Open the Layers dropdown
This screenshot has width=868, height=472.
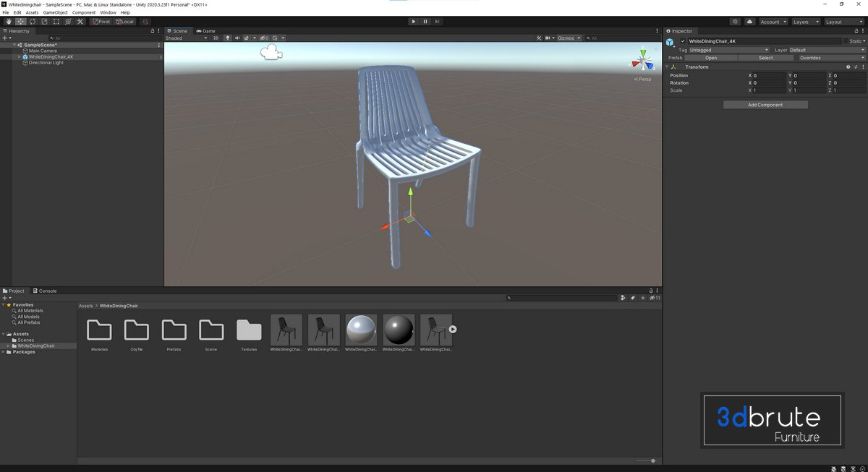tap(804, 22)
